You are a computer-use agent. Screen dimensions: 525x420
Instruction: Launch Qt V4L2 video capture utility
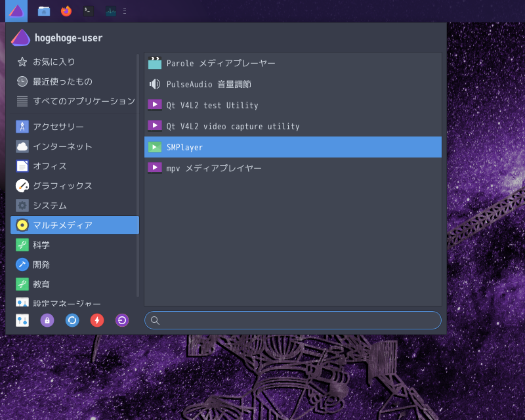[293, 126]
